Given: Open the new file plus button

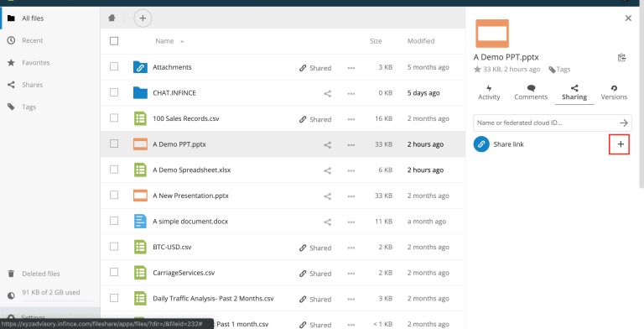Looking at the screenshot, I should (x=143, y=18).
